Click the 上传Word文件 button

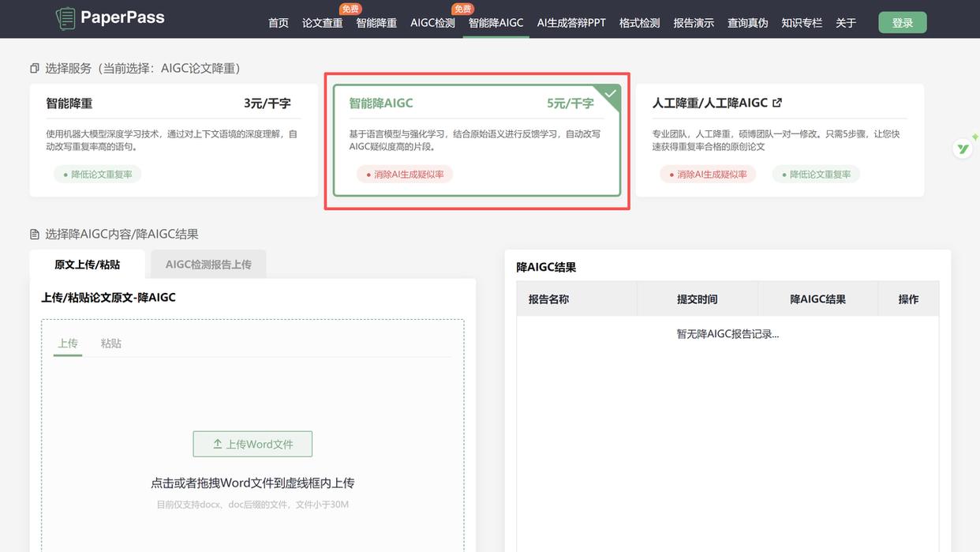click(252, 444)
